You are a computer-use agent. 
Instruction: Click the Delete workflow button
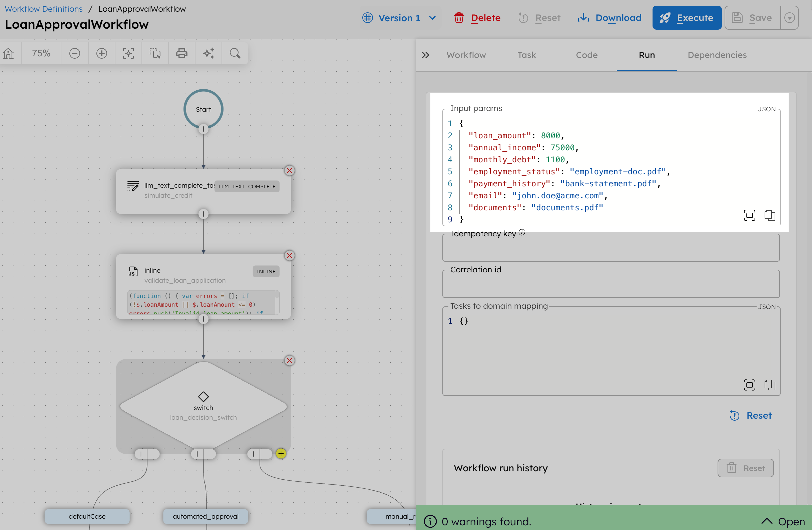pos(477,18)
